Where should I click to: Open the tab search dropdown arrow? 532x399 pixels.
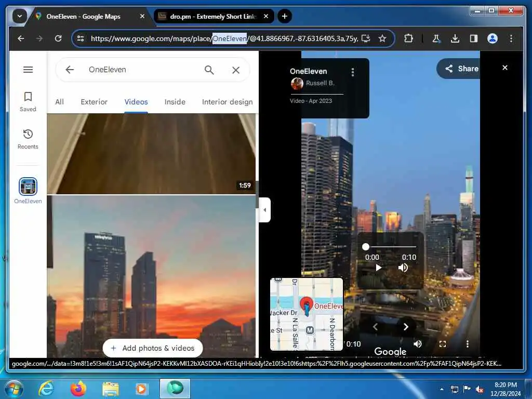tap(20, 16)
